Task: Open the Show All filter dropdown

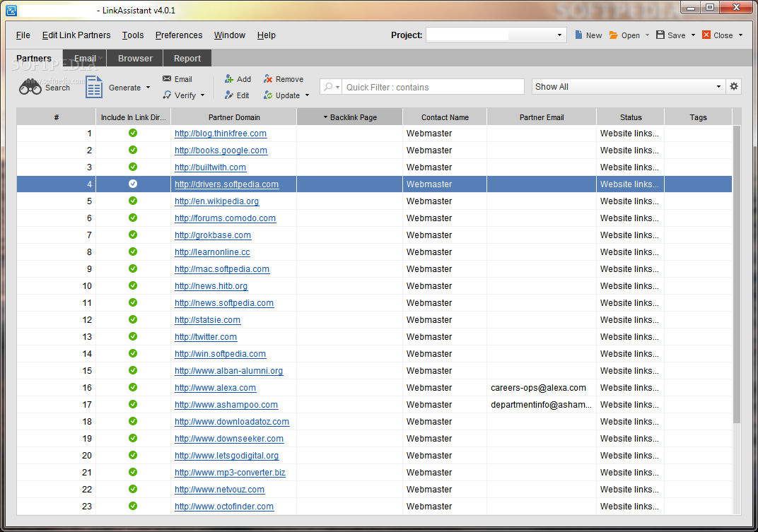Action: [x=718, y=86]
